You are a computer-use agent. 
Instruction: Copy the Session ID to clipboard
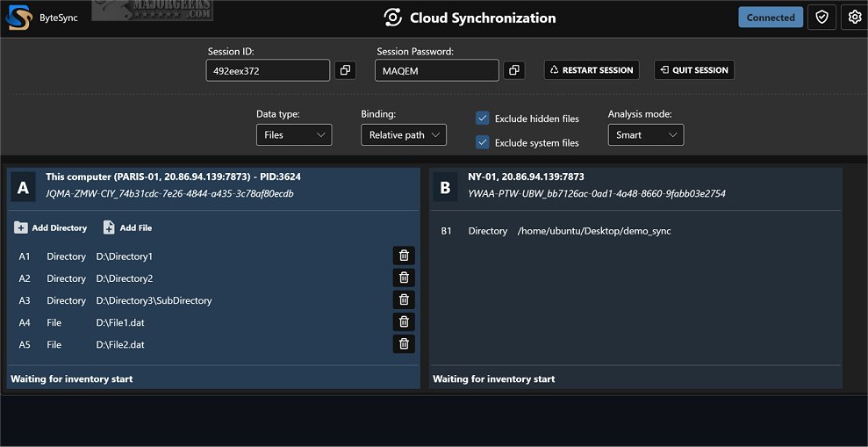point(345,70)
